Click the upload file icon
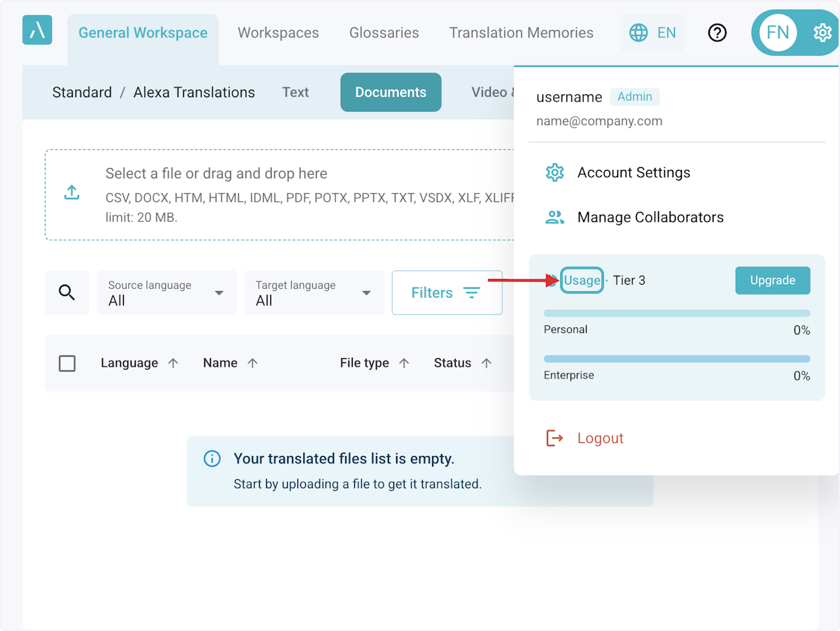The height and width of the screenshot is (631, 840). click(x=72, y=193)
